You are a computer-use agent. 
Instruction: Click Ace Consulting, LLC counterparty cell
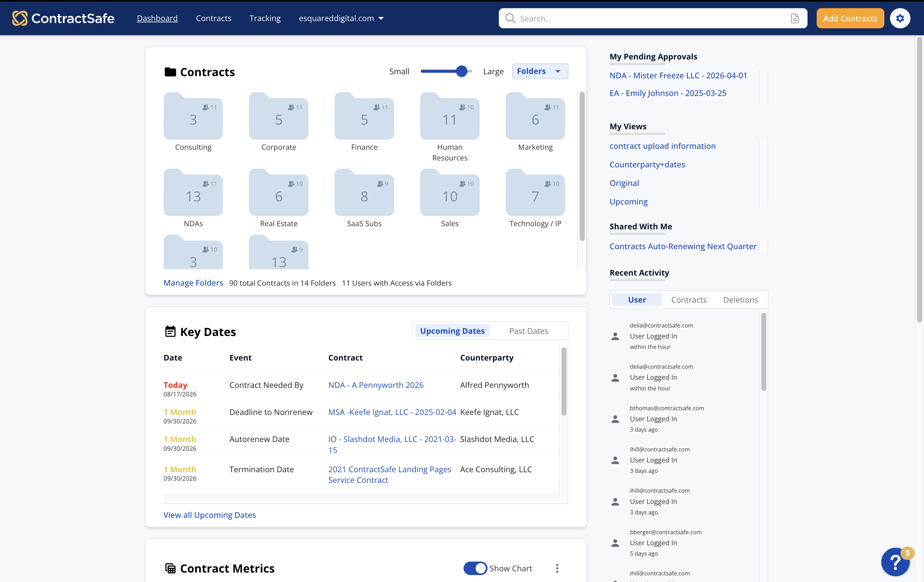click(x=496, y=469)
